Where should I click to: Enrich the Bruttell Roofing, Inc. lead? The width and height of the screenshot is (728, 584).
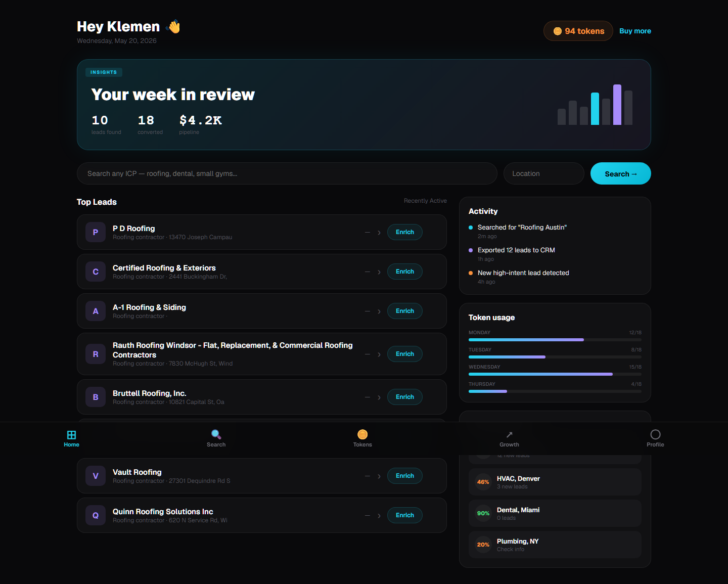405,397
